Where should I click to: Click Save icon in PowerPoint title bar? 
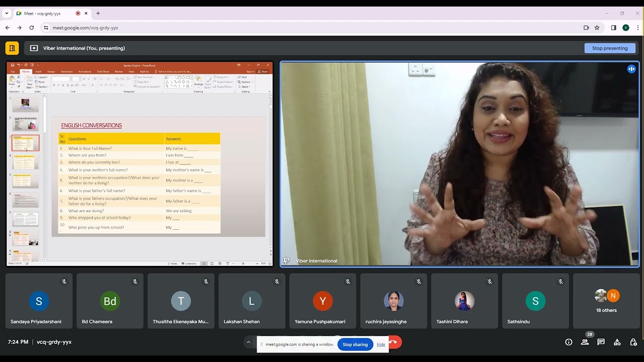tap(13, 65)
